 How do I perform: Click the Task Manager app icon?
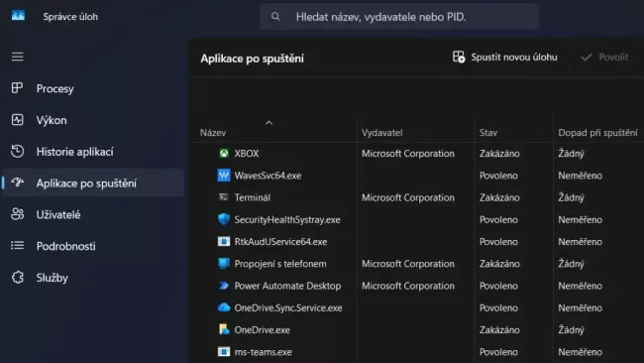pos(18,16)
